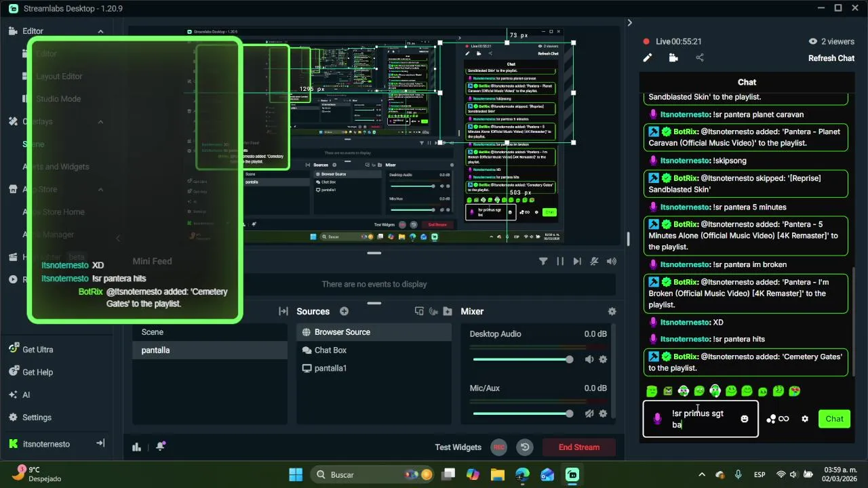Add a new source with plus icon
The height and width of the screenshot is (488, 868).
344,311
